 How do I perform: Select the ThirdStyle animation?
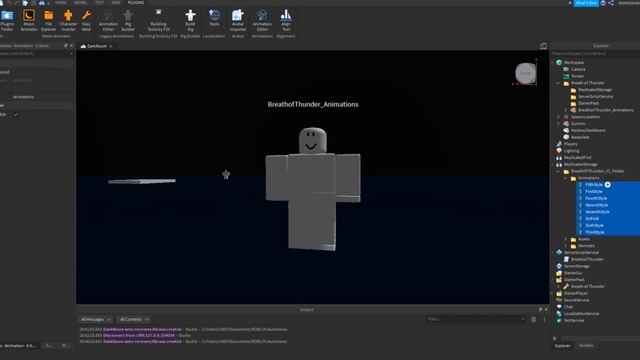595,232
